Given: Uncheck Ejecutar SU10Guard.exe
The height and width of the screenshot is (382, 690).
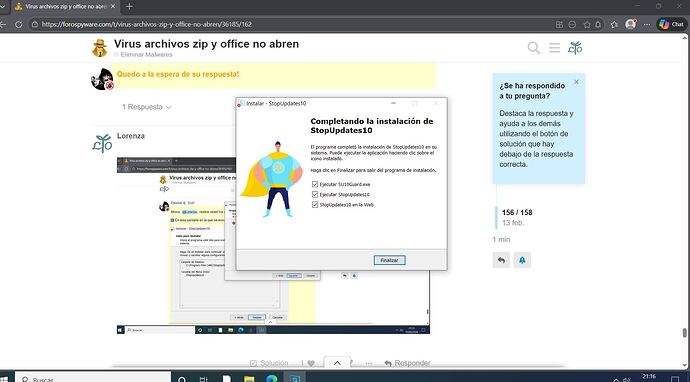Looking at the screenshot, I should 315,184.
